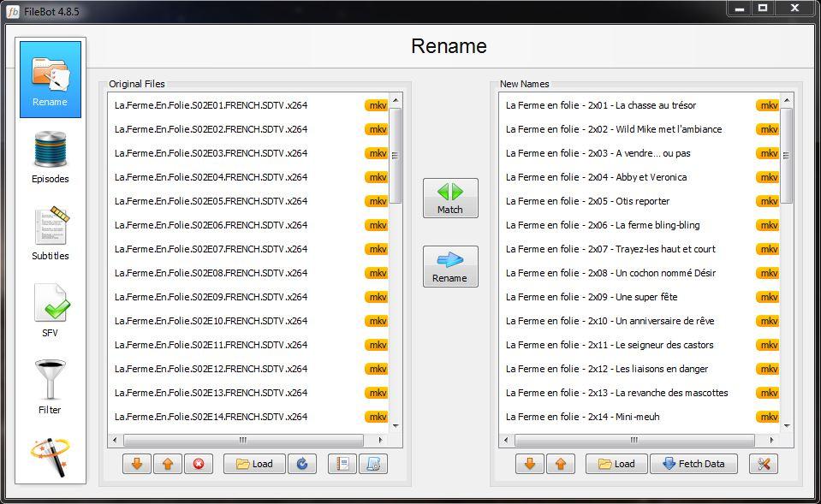Select La.Ferme.En.Folie.S02E05 original file
This screenshot has height=504, width=821.
(x=211, y=201)
